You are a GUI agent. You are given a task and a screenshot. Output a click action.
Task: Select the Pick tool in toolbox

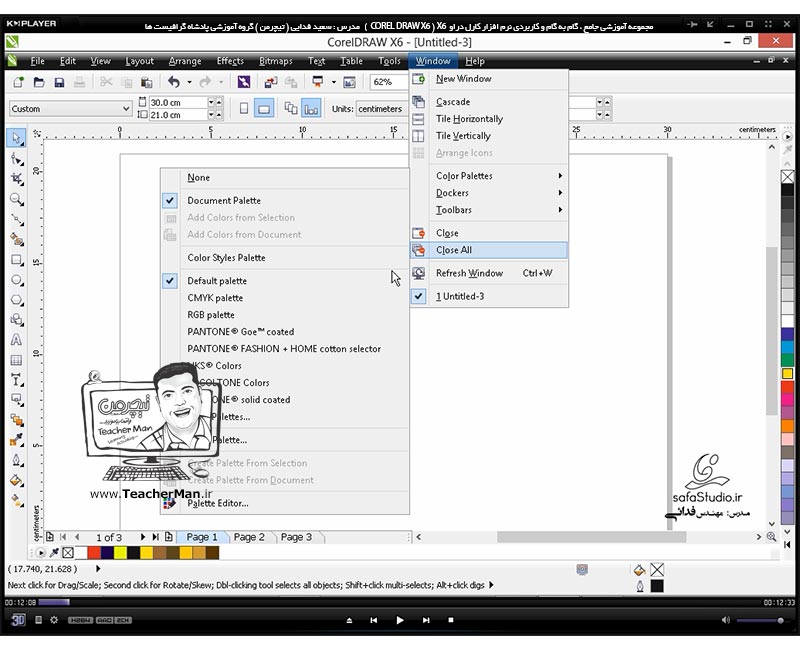(x=16, y=138)
